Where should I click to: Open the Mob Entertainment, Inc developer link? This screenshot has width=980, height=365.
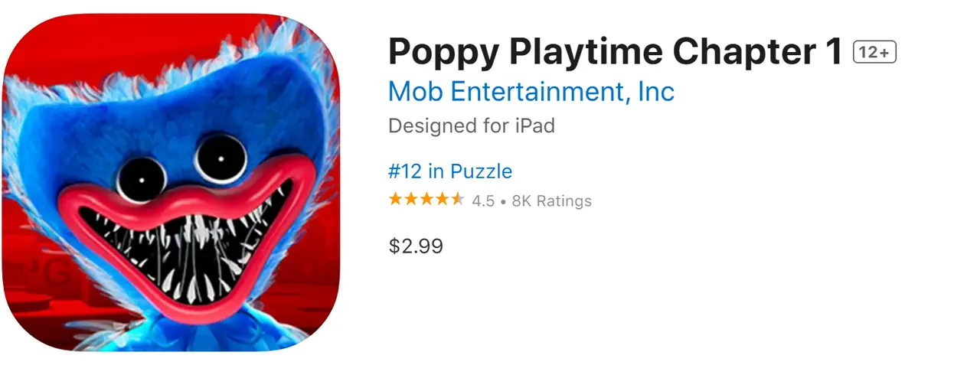pos(531,92)
